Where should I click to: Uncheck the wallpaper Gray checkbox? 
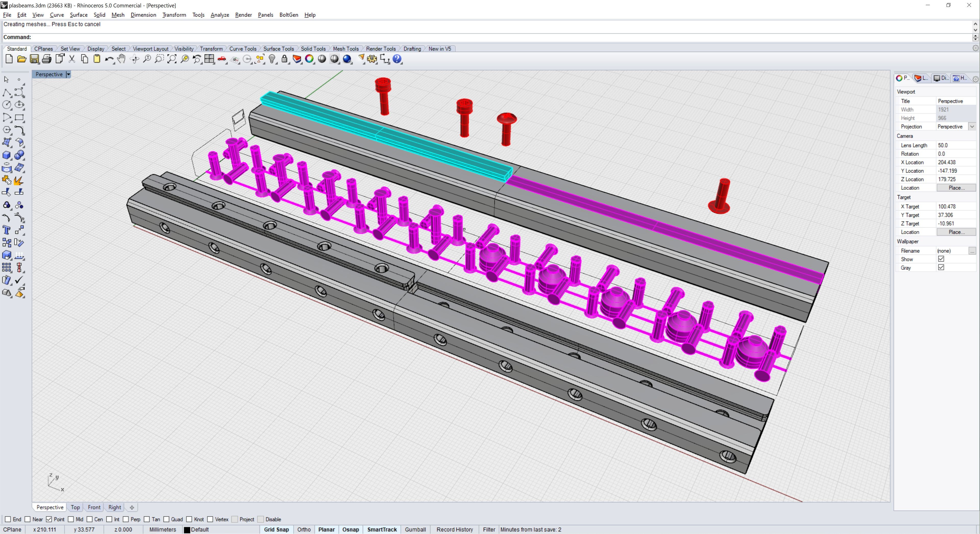click(x=941, y=267)
